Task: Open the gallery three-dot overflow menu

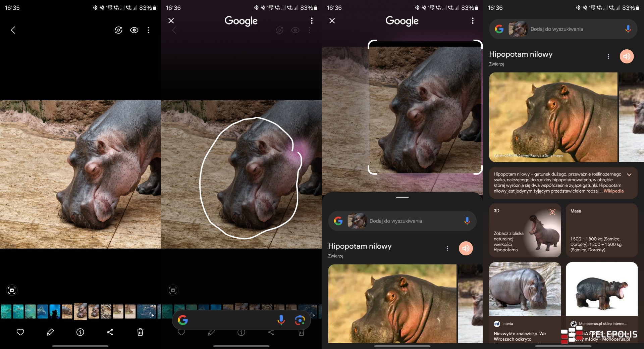Action: tap(148, 30)
